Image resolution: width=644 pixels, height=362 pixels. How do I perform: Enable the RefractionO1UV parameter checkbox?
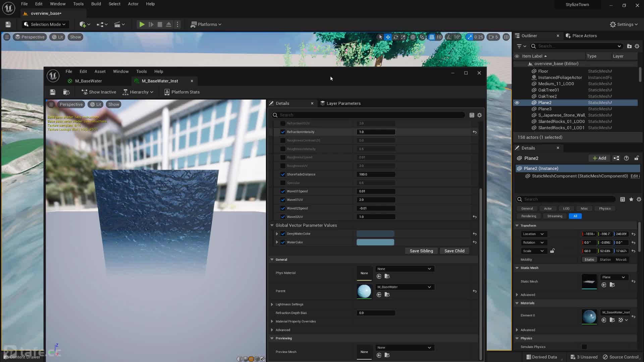[283, 123]
